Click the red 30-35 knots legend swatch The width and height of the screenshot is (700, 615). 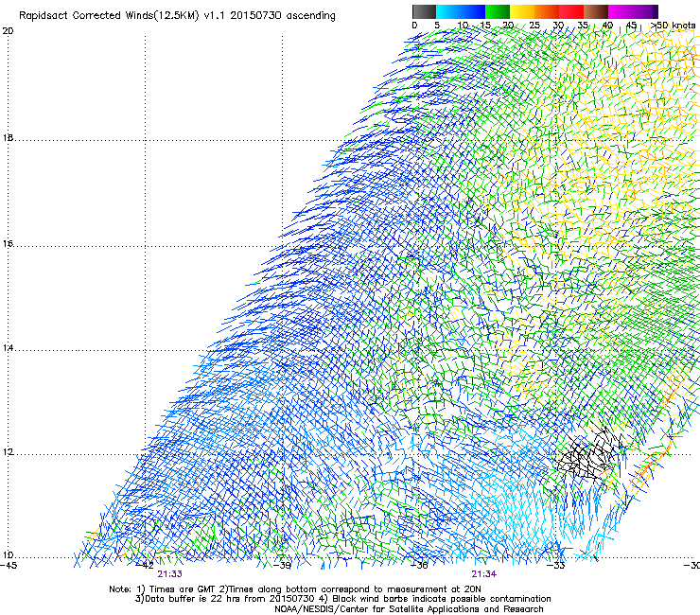click(x=571, y=12)
